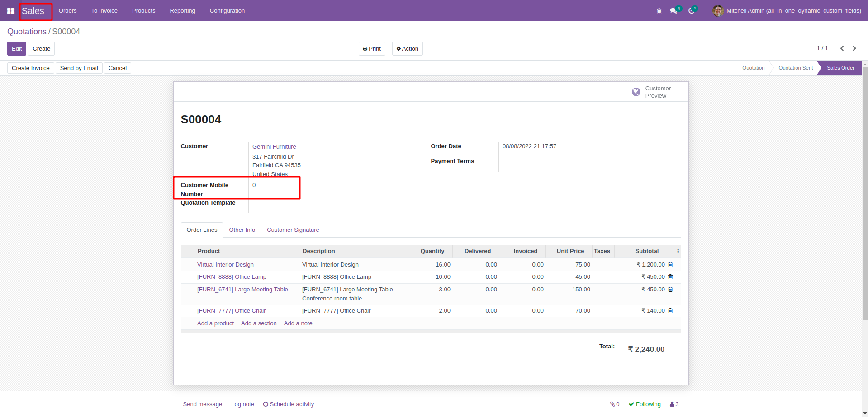
Task: Toggle the Following subscription status
Action: [645, 404]
